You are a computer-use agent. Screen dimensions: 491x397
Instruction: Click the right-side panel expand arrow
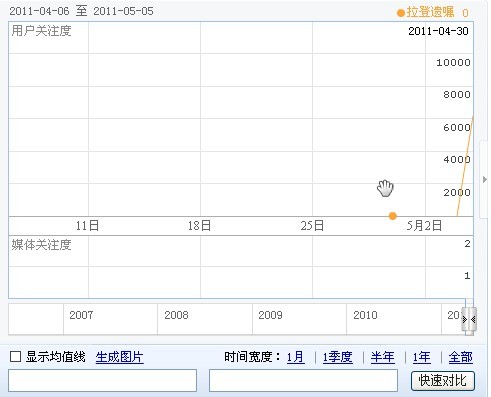click(485, 180)
